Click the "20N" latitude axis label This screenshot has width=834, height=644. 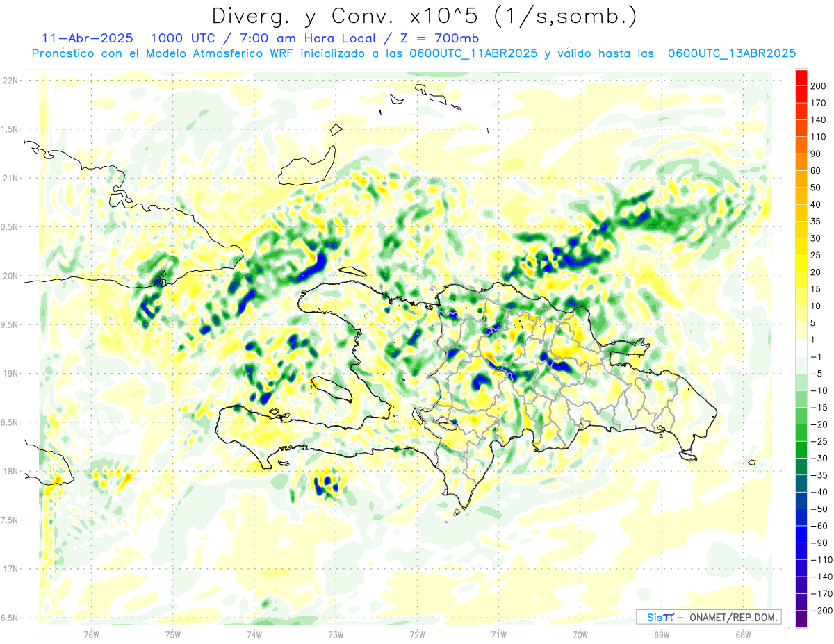(10, 276)
